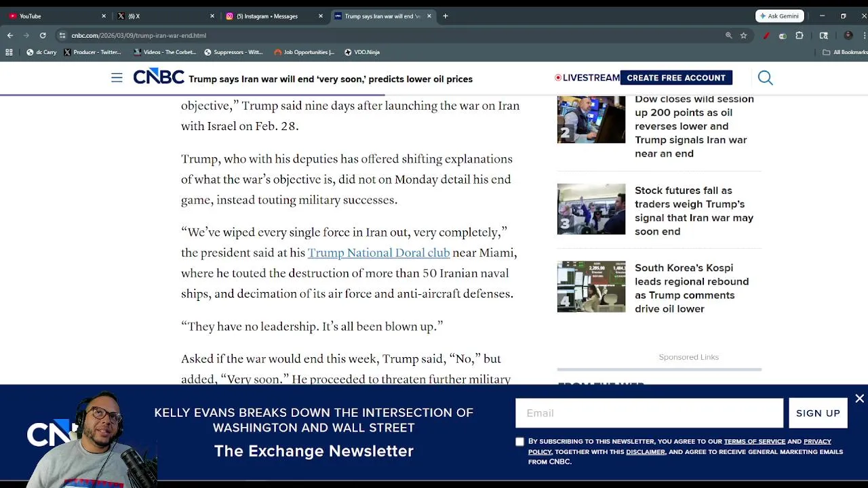Bookmark this page with the star
868x488 pixels.
744,35
